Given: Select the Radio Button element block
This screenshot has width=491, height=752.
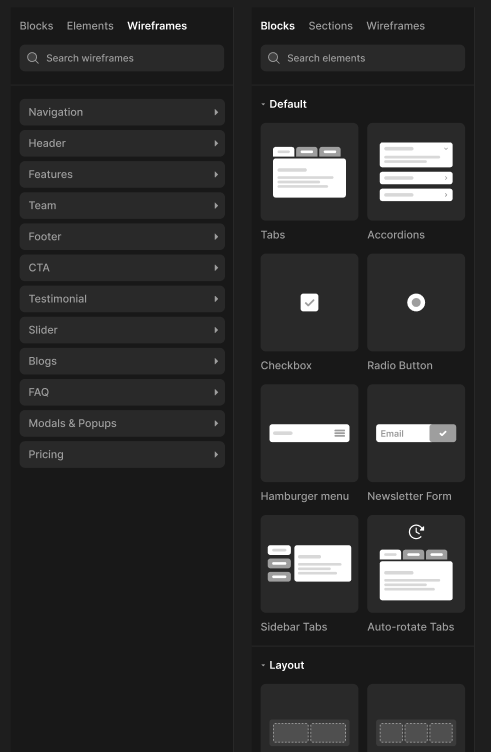Looking at the screenshot, I should [416, 303].
